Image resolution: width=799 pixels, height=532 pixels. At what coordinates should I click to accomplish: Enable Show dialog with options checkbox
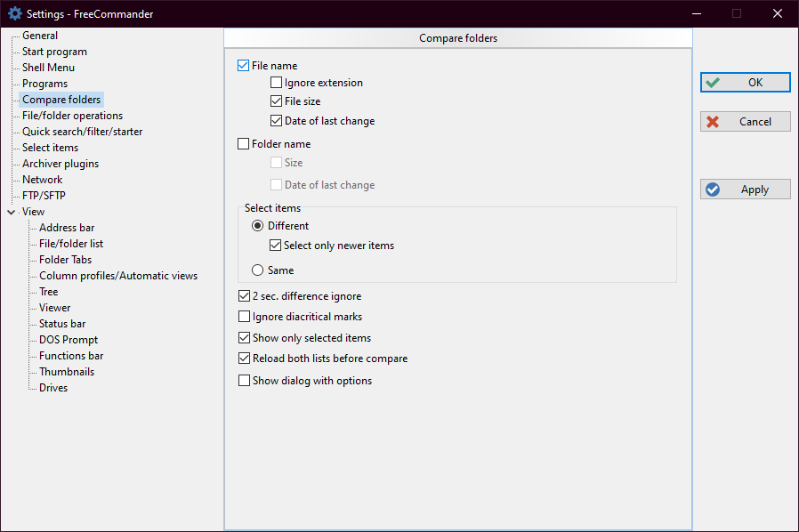(245, 381)
